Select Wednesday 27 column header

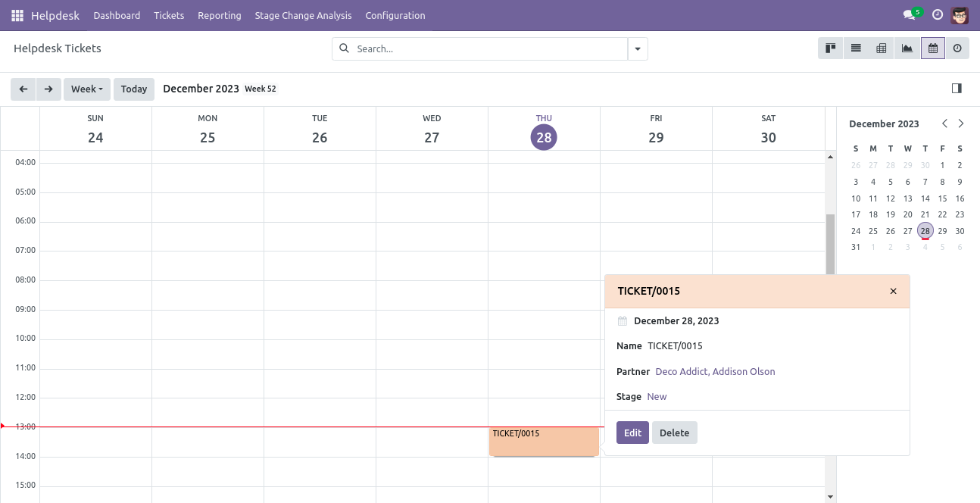(x=432, y=129)
